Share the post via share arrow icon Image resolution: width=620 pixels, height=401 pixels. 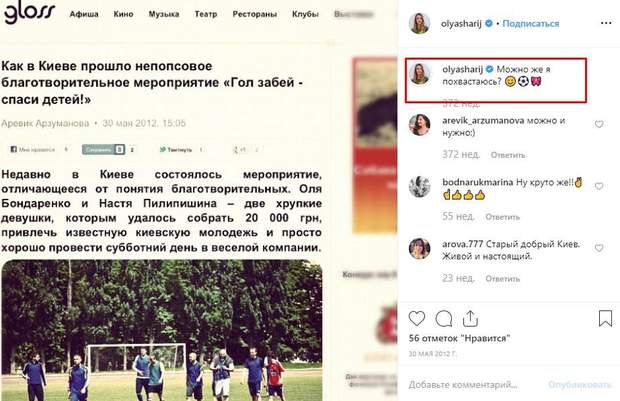click(470, 318)
